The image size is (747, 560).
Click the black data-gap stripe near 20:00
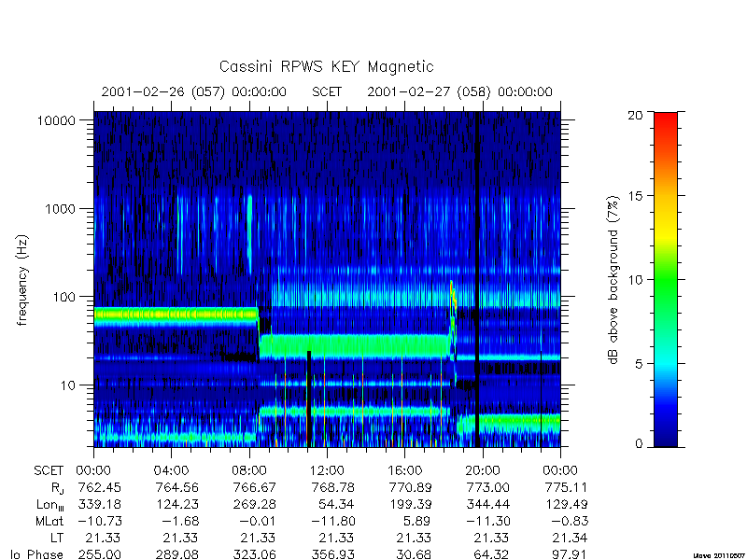point(477,279)
